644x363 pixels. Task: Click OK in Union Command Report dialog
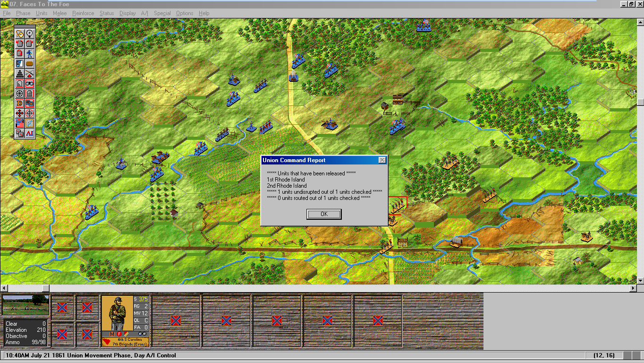tap(324, 214)
